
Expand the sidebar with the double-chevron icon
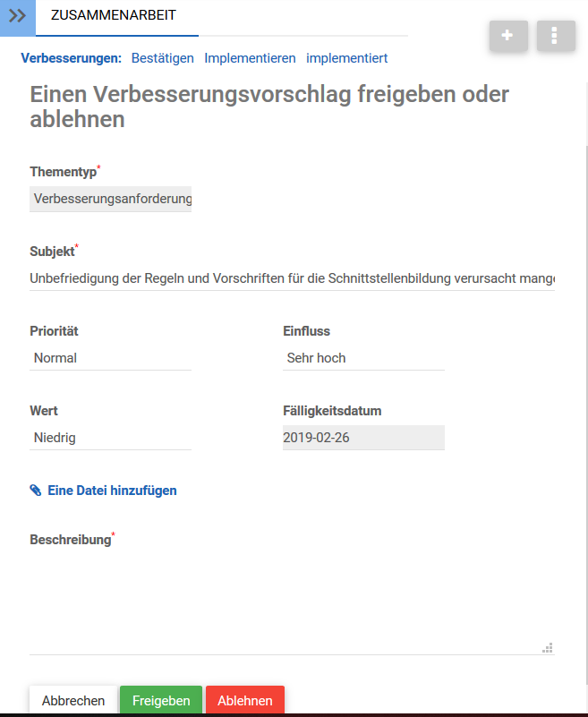17,16
